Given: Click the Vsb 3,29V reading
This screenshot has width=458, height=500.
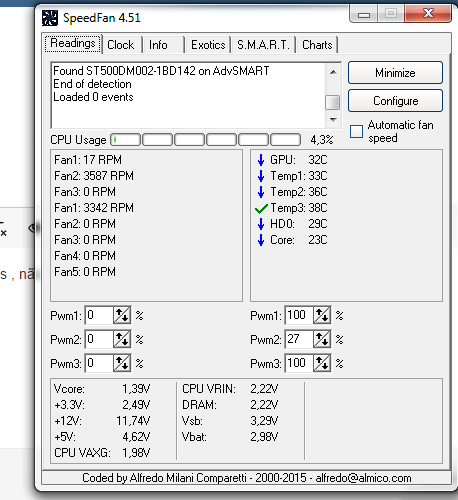Looking at the screenshot, I should tap(230, 421).
